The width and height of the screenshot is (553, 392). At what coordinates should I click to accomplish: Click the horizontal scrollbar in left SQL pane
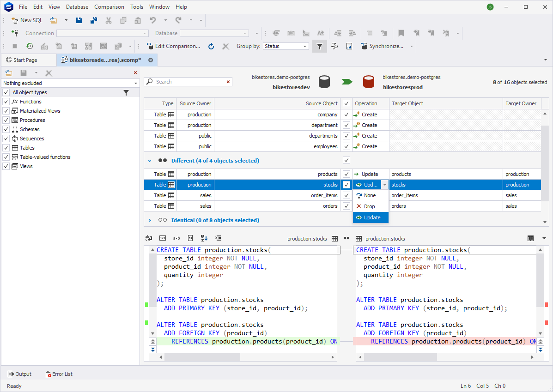[x=202, y=357]
